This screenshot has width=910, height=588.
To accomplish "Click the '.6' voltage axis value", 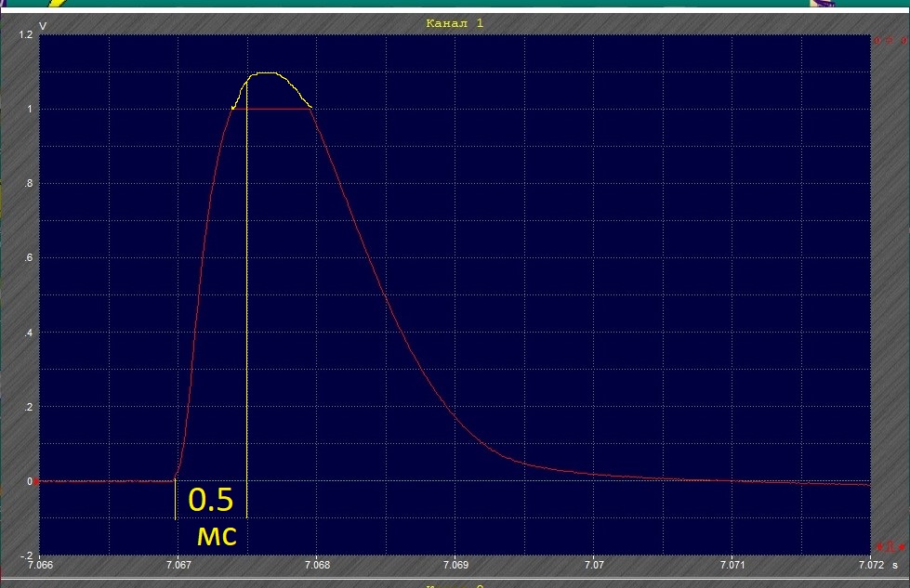I will (29, 258).
